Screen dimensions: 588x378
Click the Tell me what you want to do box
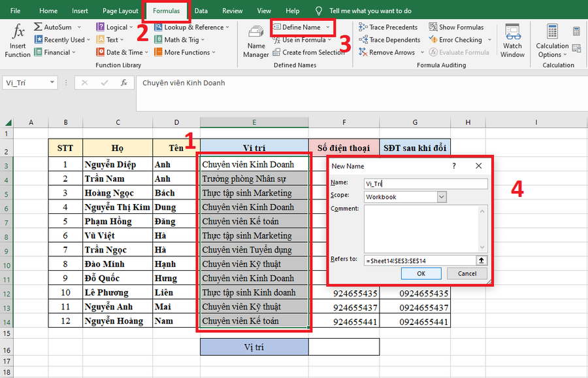(370, 10)
